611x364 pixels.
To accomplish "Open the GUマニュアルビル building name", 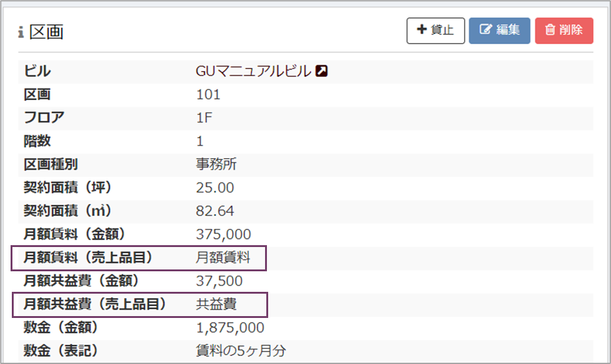I will pos(253,72).
